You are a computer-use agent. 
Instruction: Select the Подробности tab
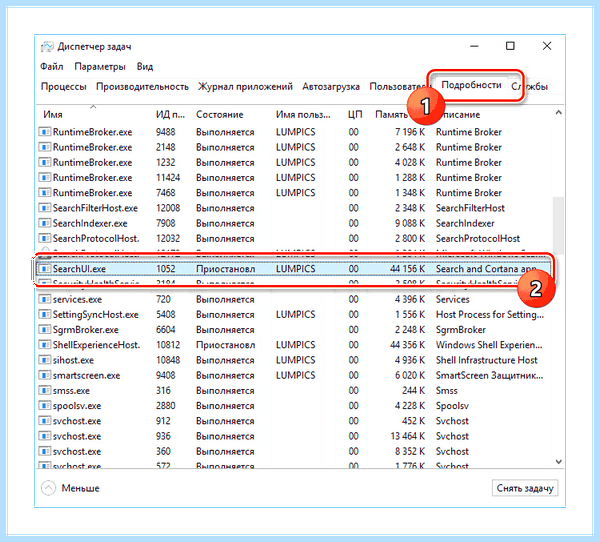[x=471, y=85]
